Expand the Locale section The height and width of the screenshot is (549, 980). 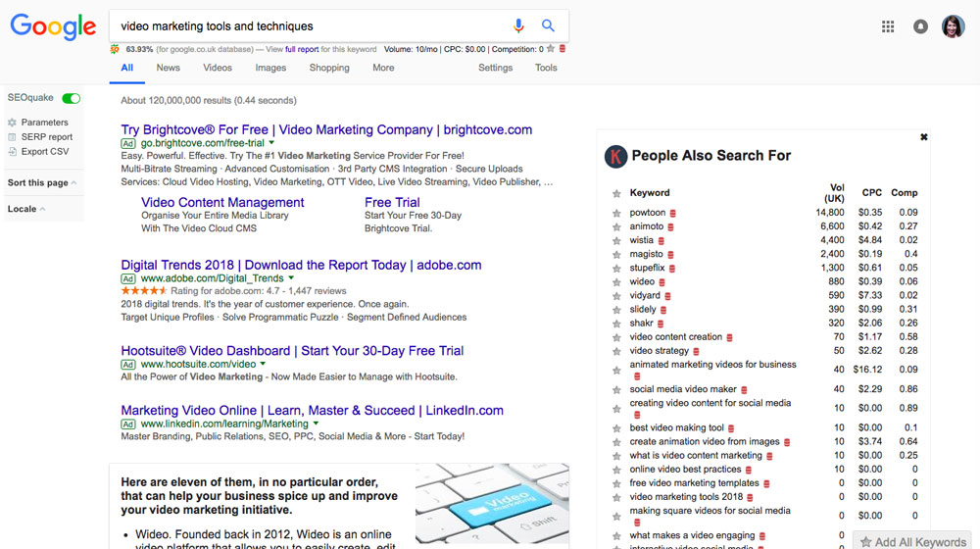click(26, 209)
